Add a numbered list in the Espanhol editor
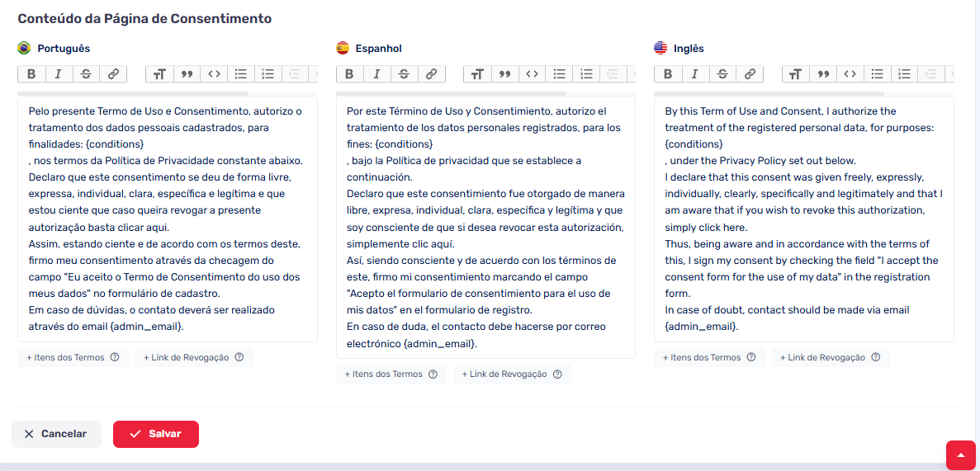This screenshot has width=980, height=471. [x=586, y=74]
